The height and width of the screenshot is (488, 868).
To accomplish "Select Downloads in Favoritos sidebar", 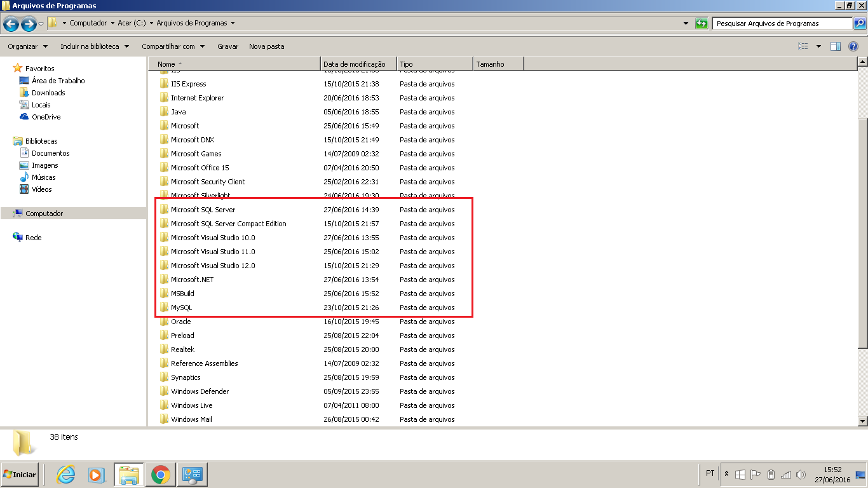I will point(48,93).
